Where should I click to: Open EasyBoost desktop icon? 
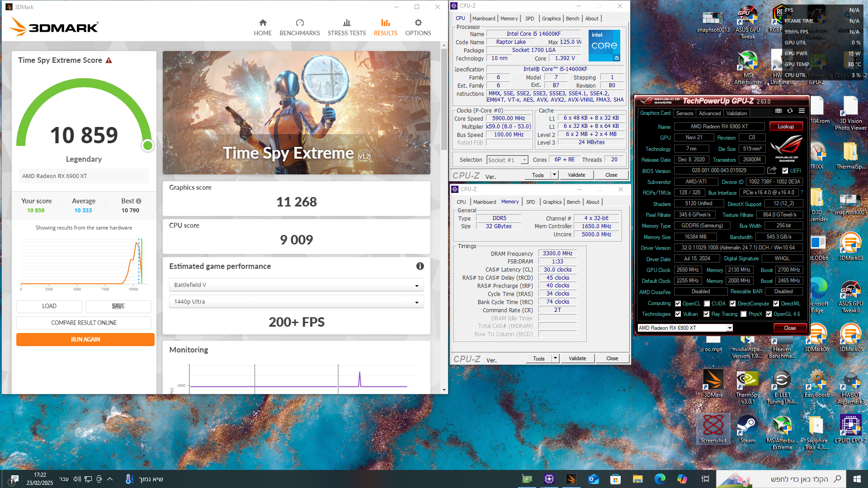(816, 380)
